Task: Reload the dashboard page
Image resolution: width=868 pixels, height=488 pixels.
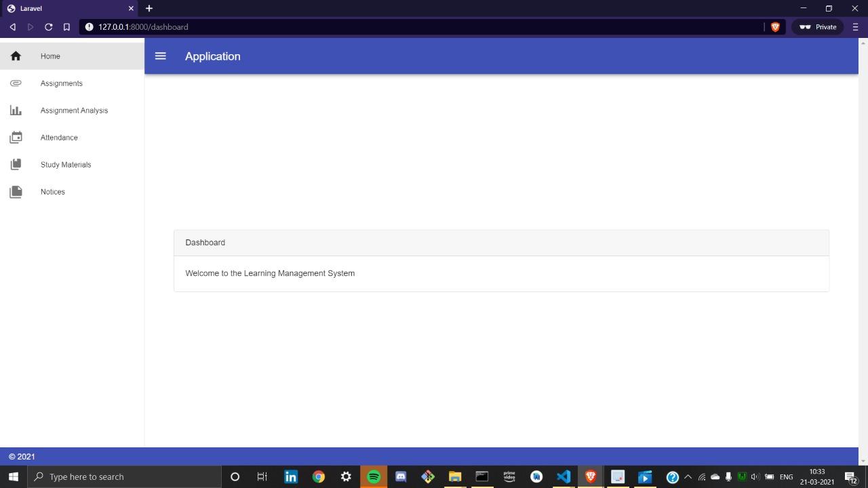Action: 48,27
